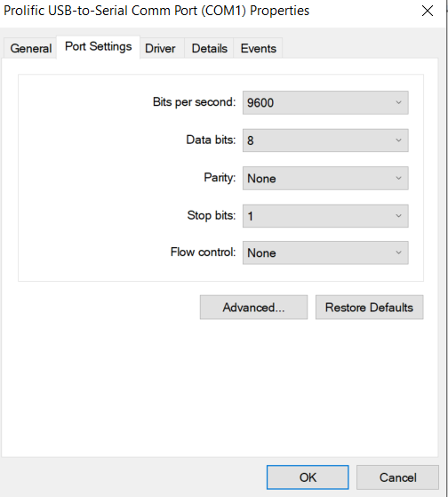
Task: View the Events tab
Action: pos(258,49)
